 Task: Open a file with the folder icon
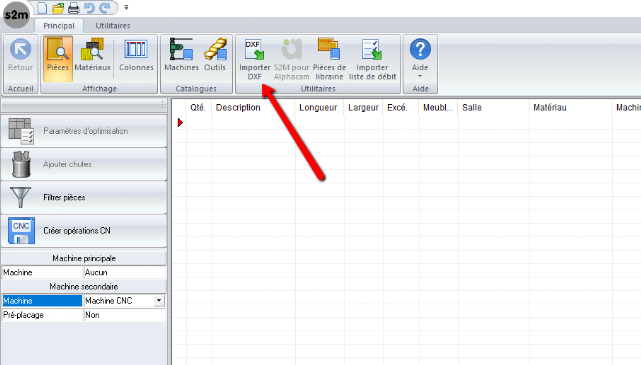pos(58,8)
